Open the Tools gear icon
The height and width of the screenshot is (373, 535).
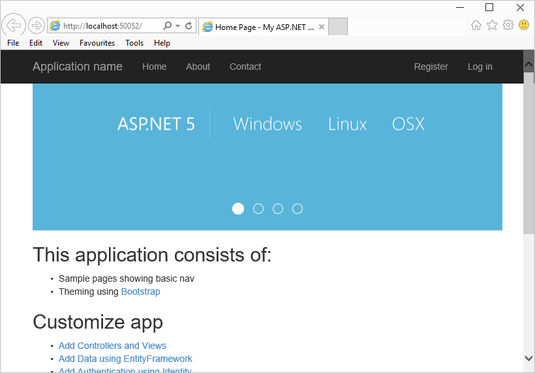click(x=508, y=25)
